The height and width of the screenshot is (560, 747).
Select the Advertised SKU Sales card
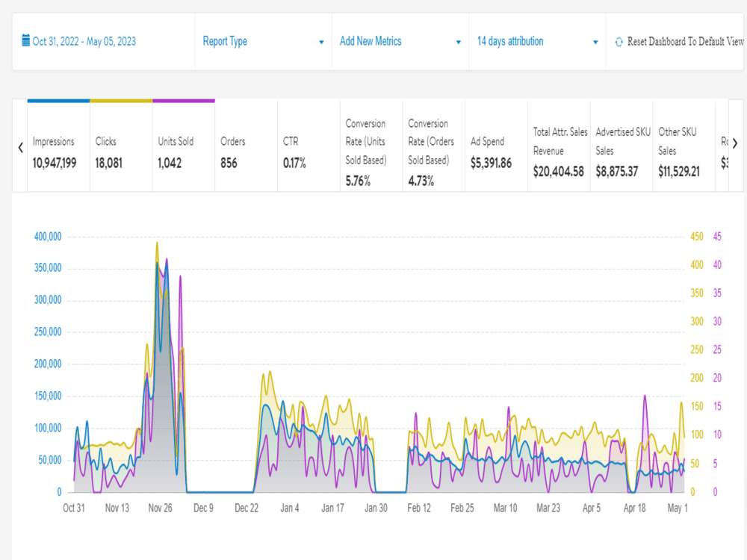point(622,146)
